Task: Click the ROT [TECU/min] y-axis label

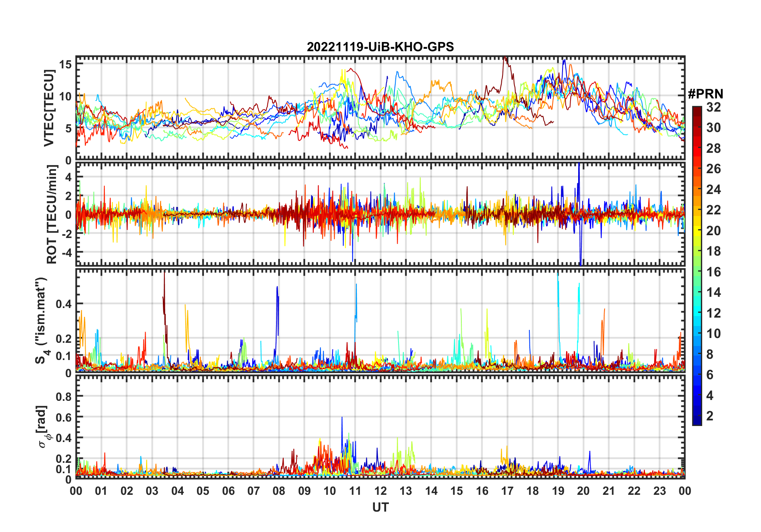Action: (52, 215)
